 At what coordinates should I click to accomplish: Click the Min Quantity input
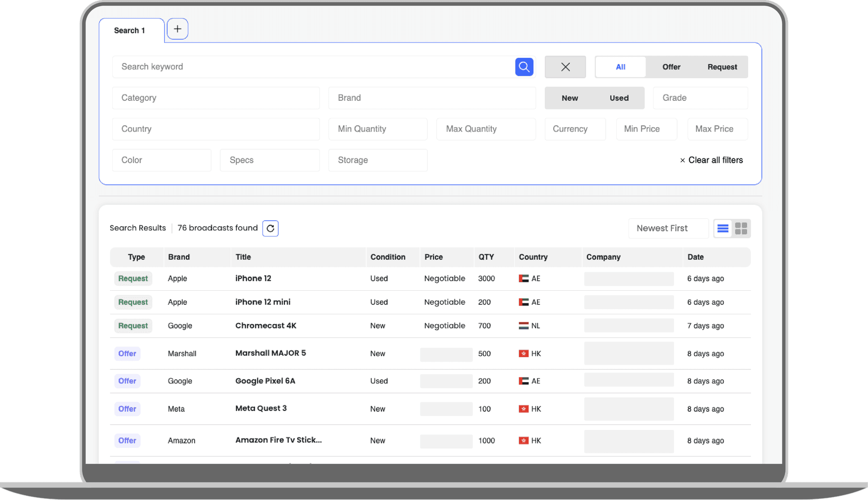point(378,129)
